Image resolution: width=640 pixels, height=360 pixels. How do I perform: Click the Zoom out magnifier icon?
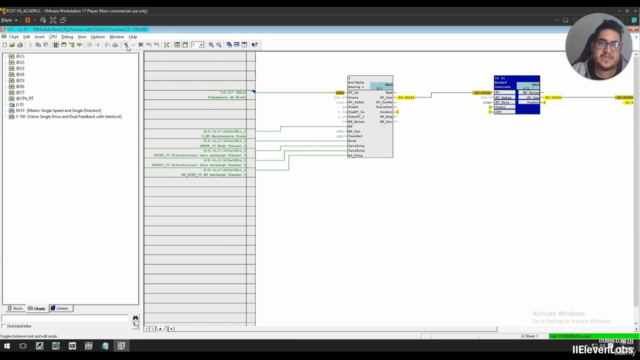point(219,45)
